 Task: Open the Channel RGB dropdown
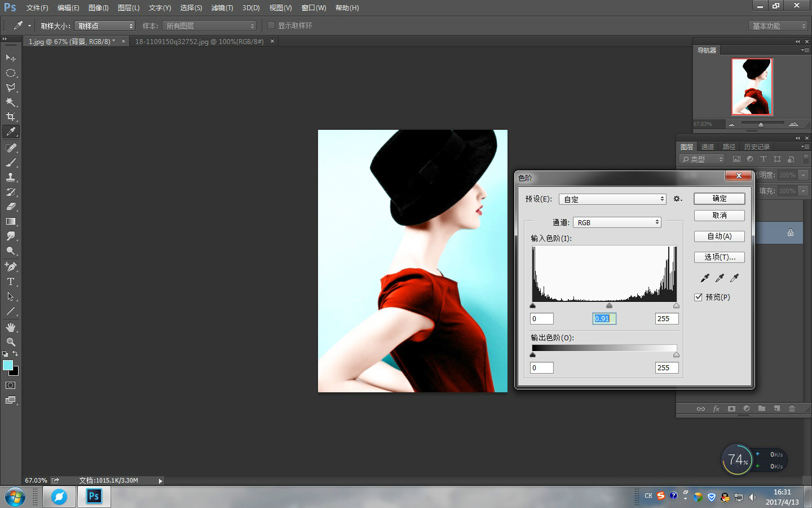click(x=617, y=222)
